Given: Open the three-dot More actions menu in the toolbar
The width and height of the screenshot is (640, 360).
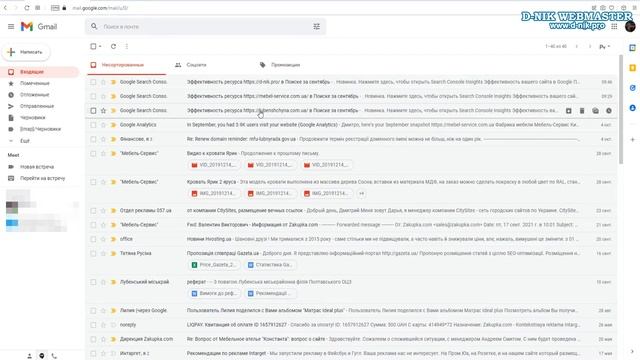Looking at the screenshot, I should click(127, 47).
